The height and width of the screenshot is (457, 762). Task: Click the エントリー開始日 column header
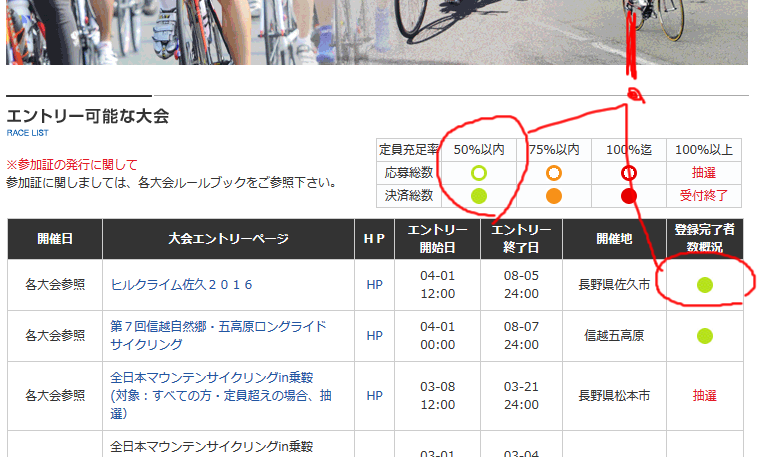click(x=437, y=239)
